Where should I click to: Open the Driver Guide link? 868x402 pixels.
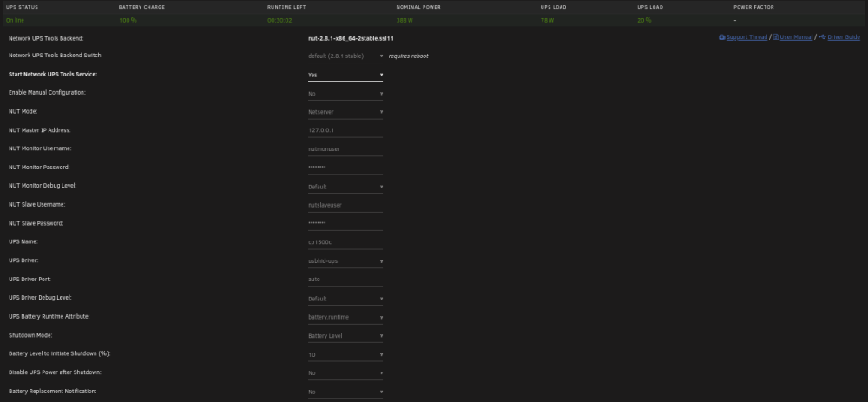pos(844,37)
